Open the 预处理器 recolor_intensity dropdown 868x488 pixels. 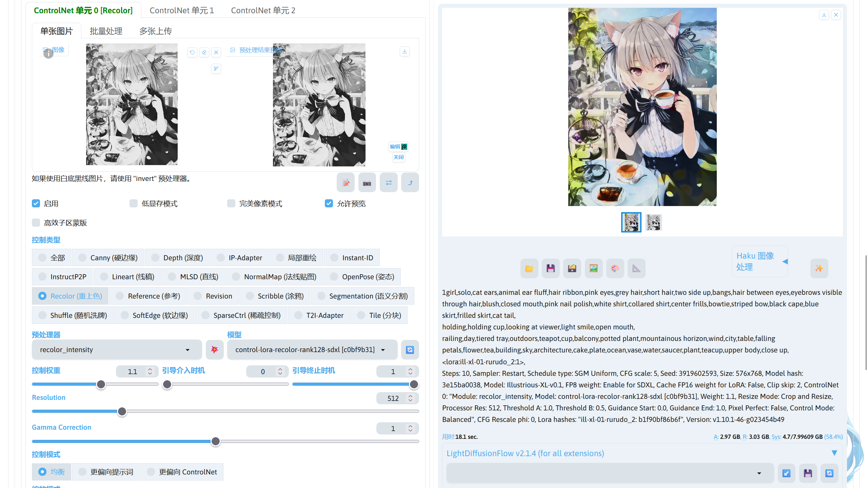pos(116,349)
